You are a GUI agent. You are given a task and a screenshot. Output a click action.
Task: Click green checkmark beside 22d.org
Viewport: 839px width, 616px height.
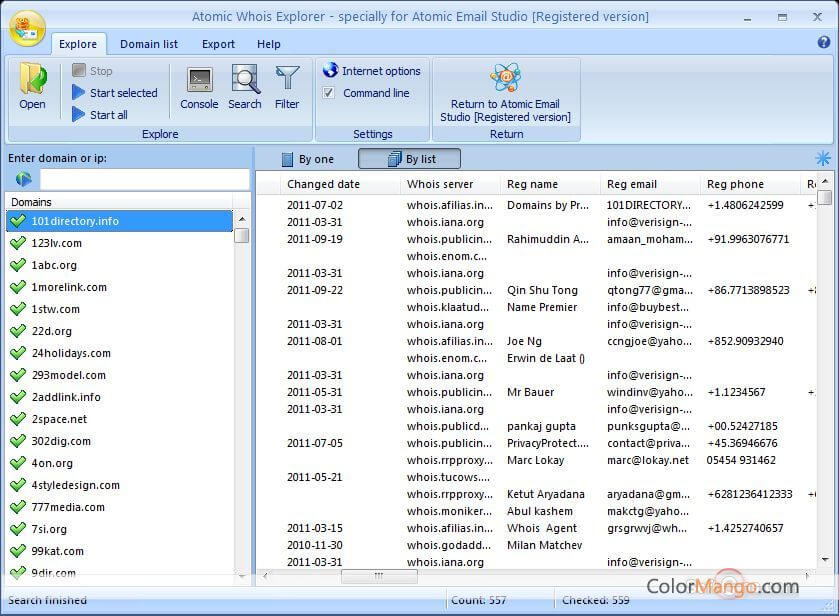pos(18,331)
